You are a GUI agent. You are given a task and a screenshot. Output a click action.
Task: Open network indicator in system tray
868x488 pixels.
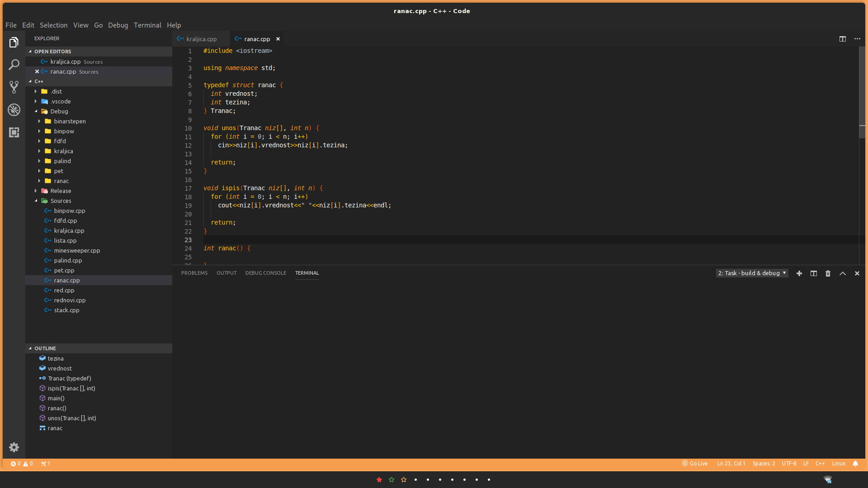coord(828,479)
